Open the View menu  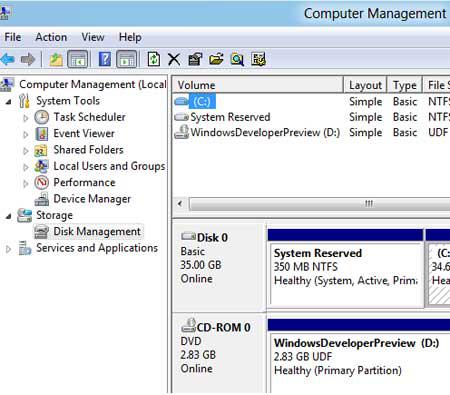tap(93, 37)
